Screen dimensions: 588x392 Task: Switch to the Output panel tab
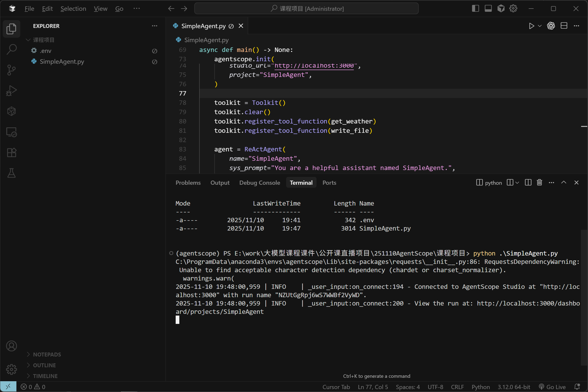pyautogui.click(x=220, y=183)
